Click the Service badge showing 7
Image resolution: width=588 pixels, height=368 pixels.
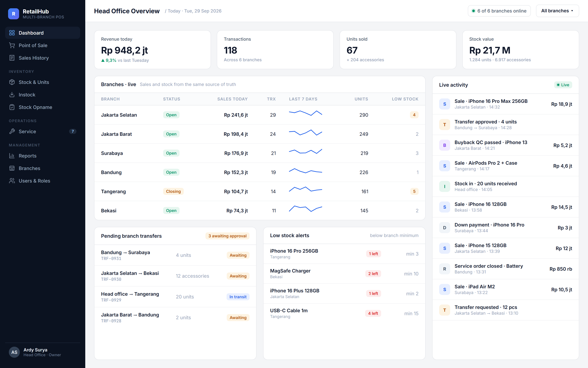point(73,131)
